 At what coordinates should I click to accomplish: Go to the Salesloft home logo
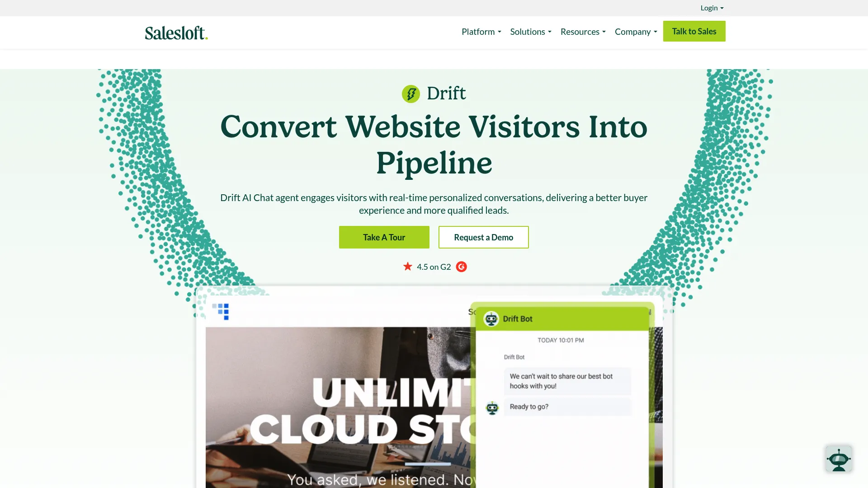pyautogui.click(x=176, y=33)
